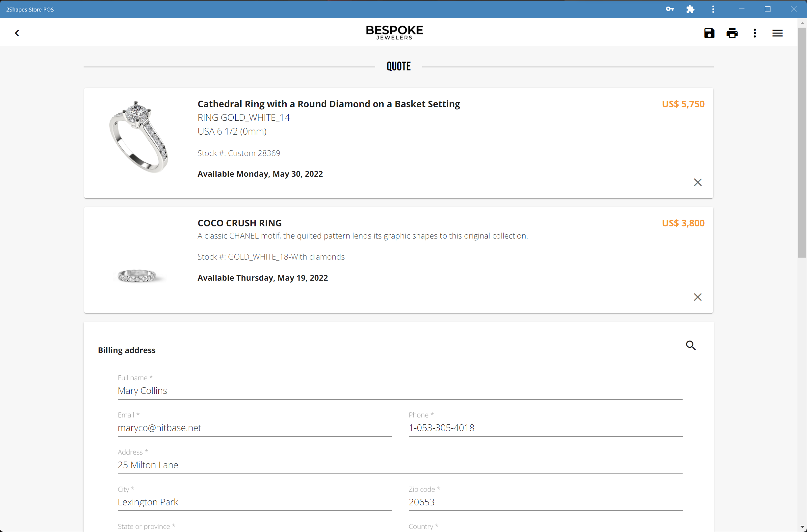Print the quote using the printer icon
Viewport: 807px width, 532px height.
click(x=732, y=33)
